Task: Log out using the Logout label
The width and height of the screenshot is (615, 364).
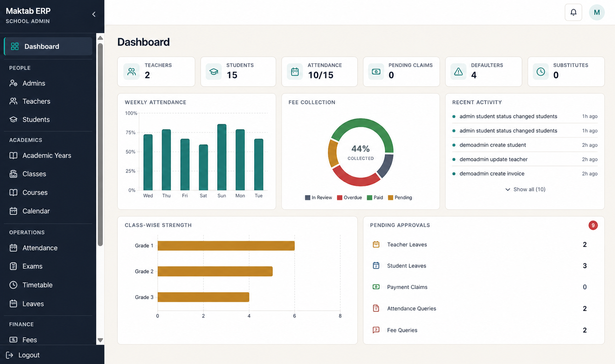Action: (x=29, y=355)
